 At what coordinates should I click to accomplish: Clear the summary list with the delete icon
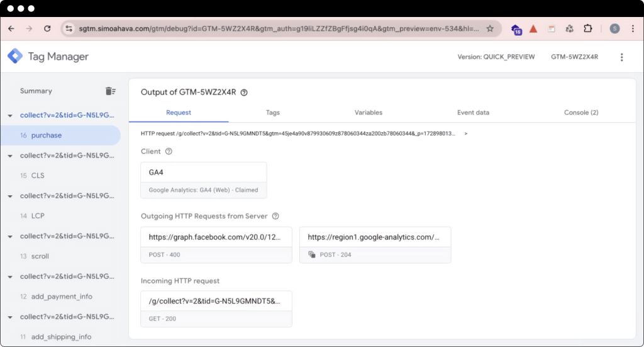(110, 91)
